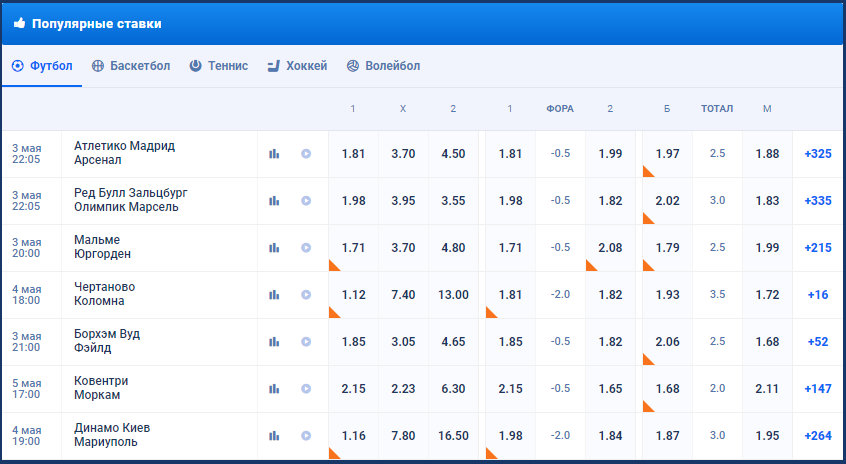
Task: Expand +147 more markets for Ковентри
Action: (x=817, y=388)
